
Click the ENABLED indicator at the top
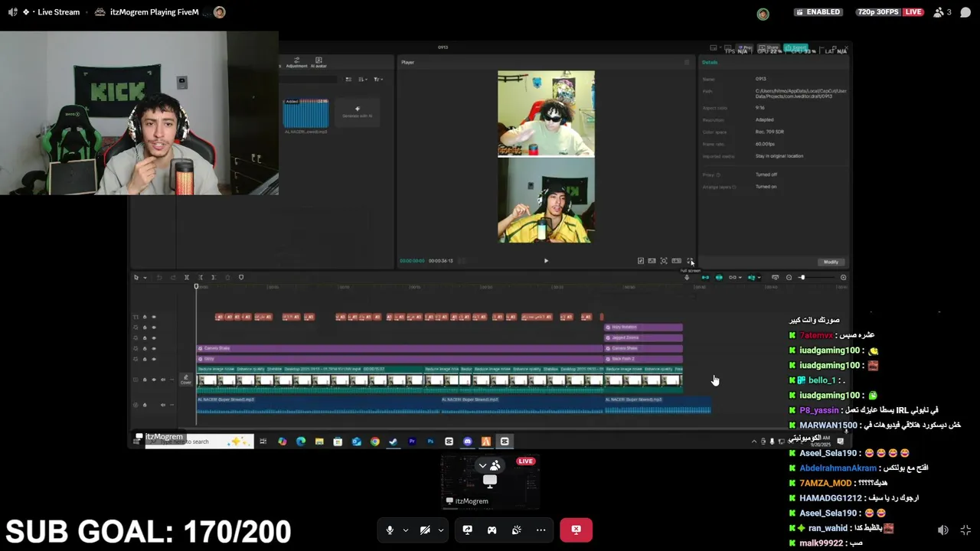[818, 12]
